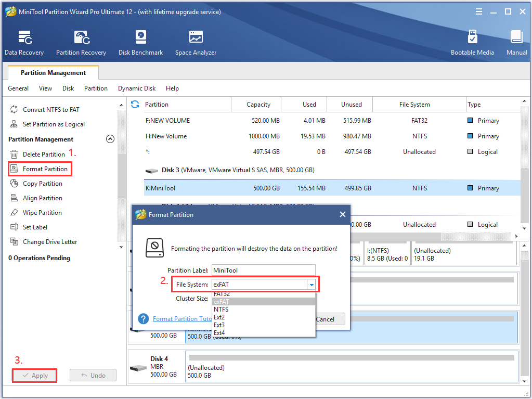Click Set Label in the sidebar
The width and height of the screenshot is (532, 399).
[x=35, y=227]
